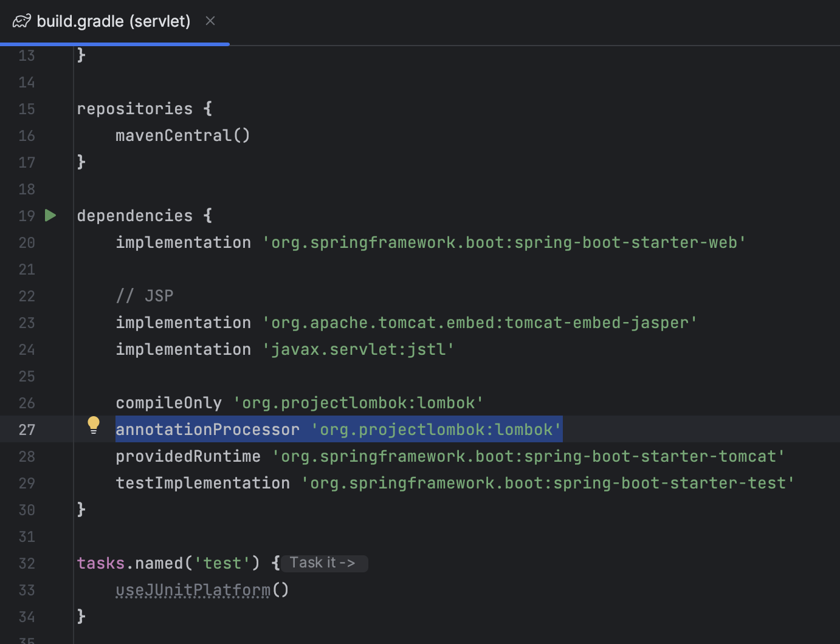Click the 'tasks' identifier on line 32
840x644 pixels.
click(x=101, y=563)
